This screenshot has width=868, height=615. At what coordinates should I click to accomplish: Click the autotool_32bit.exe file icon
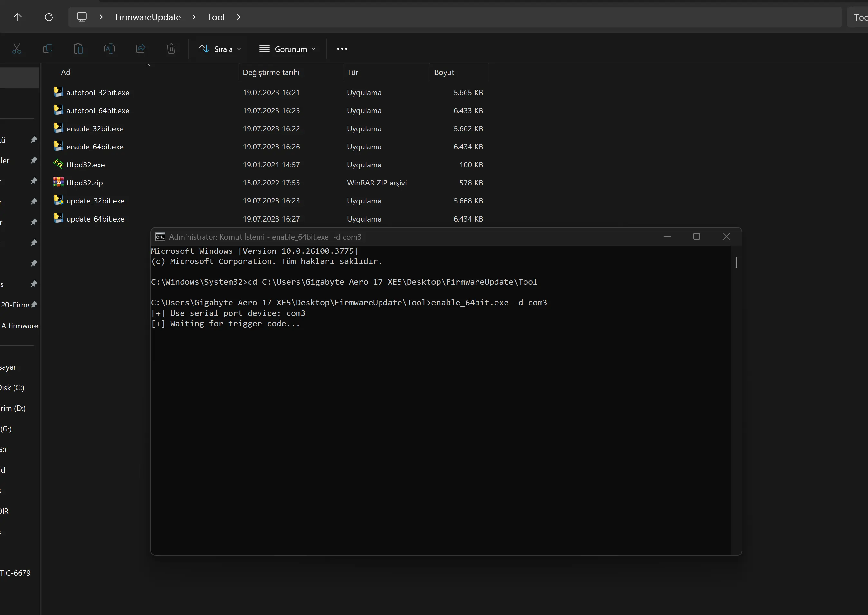tap(58, 92)
